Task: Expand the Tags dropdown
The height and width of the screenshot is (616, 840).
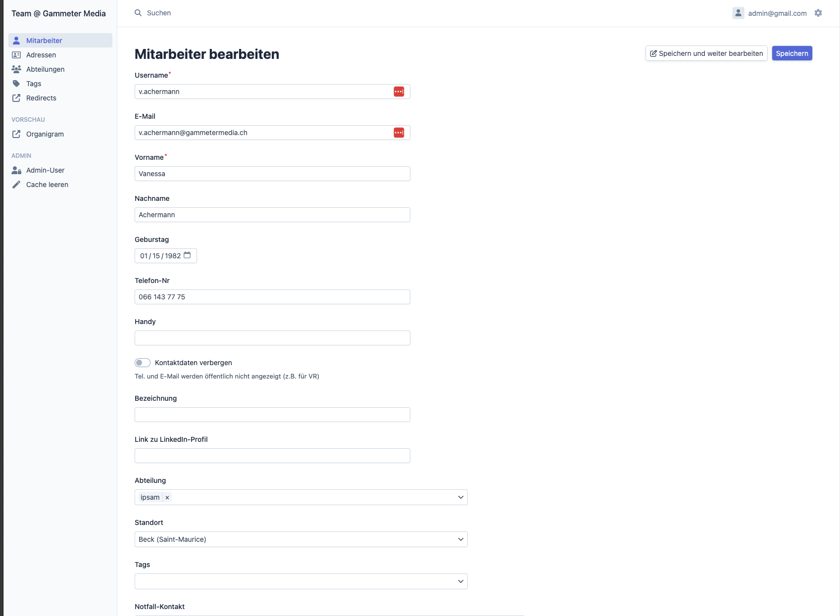Action: click(x=460, y=581)
